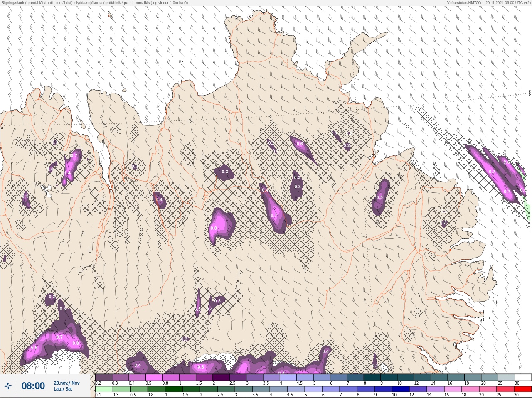Click the date label 20.nóv./ Nov
532x398 pixels.
[66, 383]
